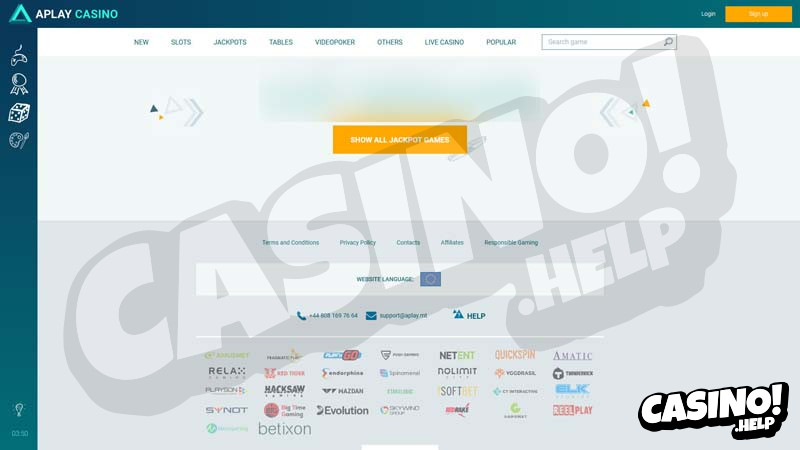
Task: Open the TABLES tab
Action: coord(281,42)
